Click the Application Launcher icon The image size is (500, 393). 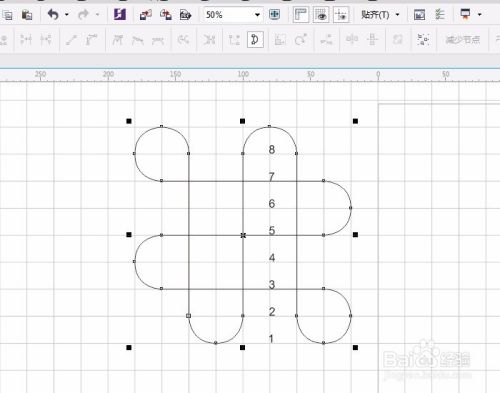[465, 15]
